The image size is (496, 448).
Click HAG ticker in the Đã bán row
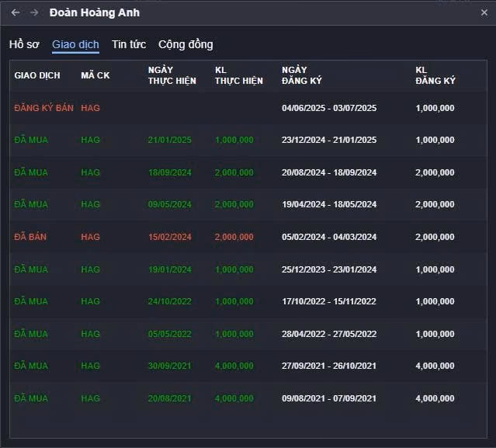(90, 237)
